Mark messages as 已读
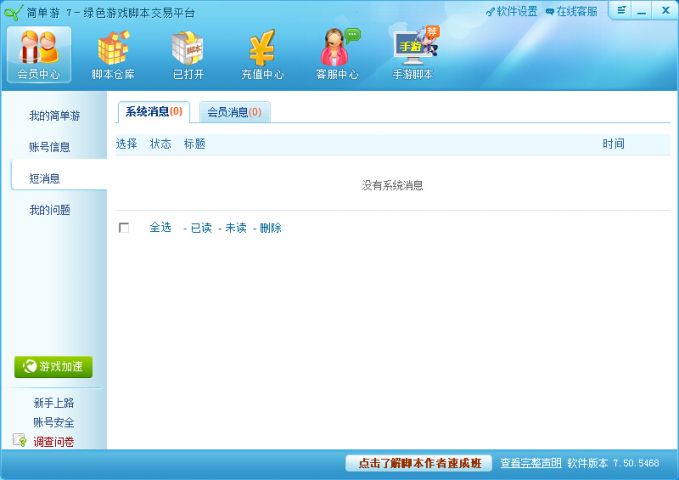Viewport: 679px width, 480px height. click(x=201, y=228)
